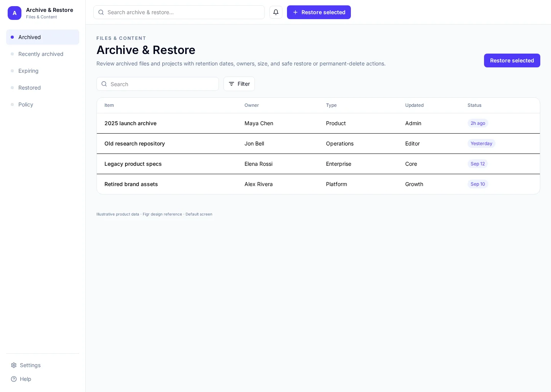Select the 2025 launch archive row
This screenshot has height=392, width=551.
point(318,123)
